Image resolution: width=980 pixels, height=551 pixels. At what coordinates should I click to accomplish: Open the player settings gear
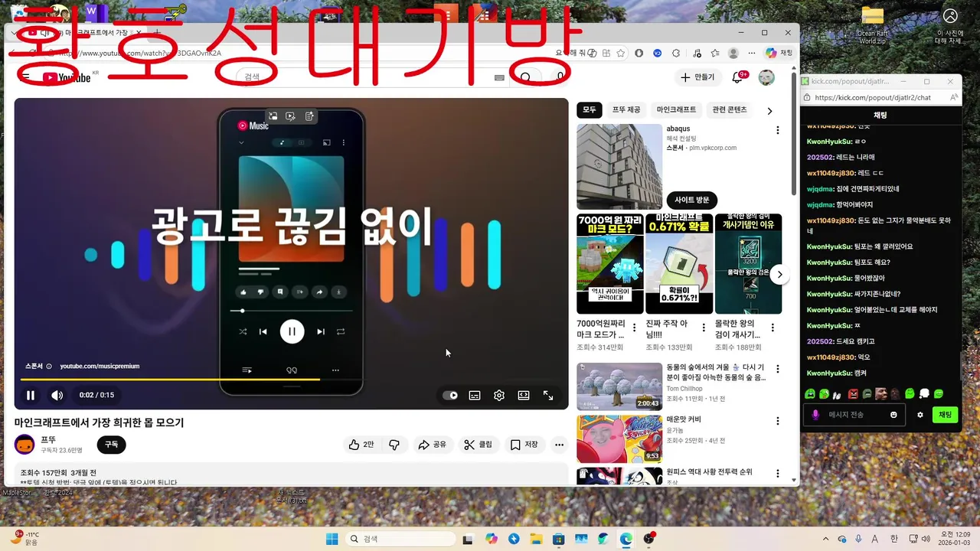click(499, 396)
